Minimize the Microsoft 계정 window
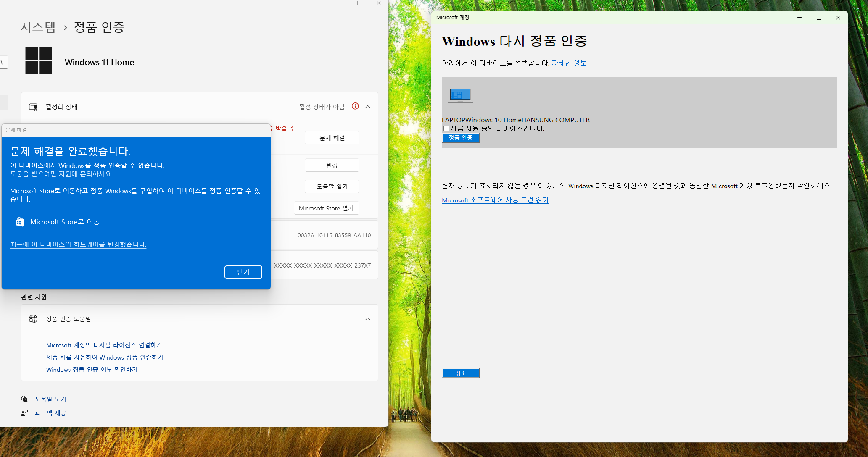Image resolution: width=868 pixels, height=457 pixels. (x=799, y=18)
